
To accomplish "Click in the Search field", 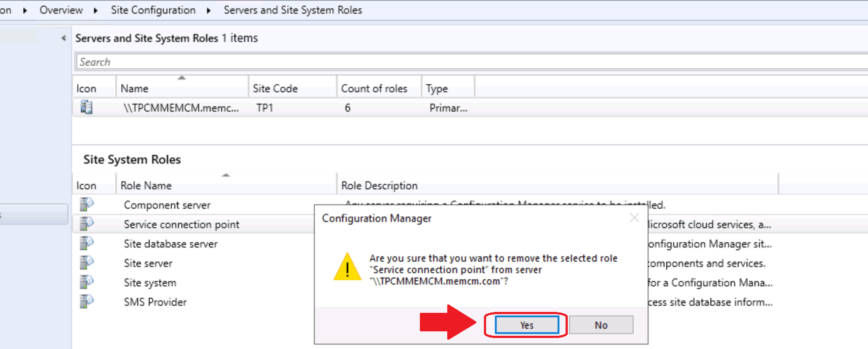I will (x=442, y=62).
